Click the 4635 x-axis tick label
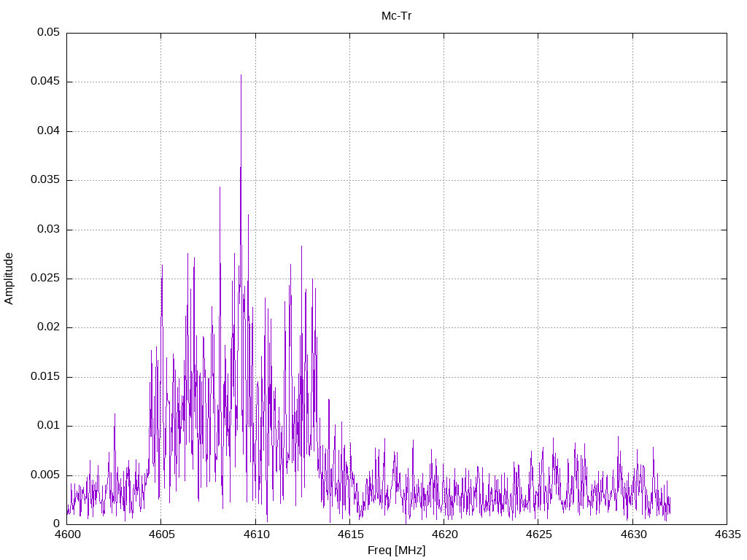 pos(727,534)
